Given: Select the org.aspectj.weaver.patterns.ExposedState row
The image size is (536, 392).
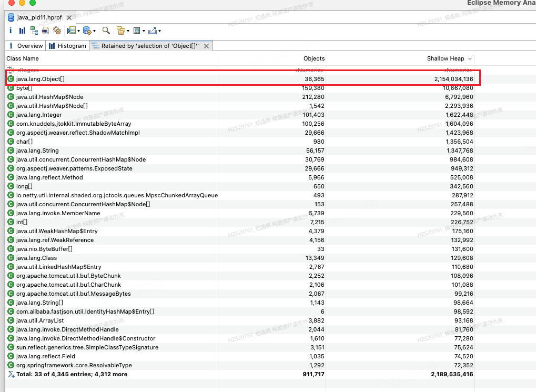Looking at the screenshot, I should pyautogui.click(x=240, y=168).
